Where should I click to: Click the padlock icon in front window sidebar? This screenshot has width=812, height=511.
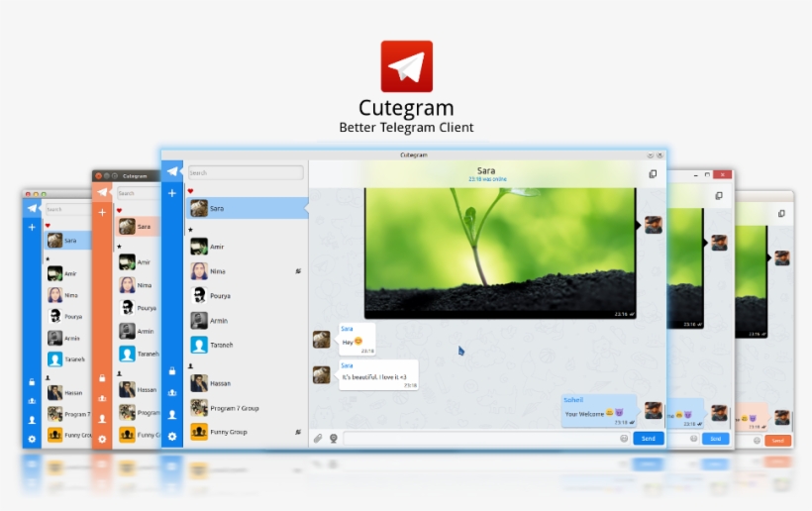[172, 371]
